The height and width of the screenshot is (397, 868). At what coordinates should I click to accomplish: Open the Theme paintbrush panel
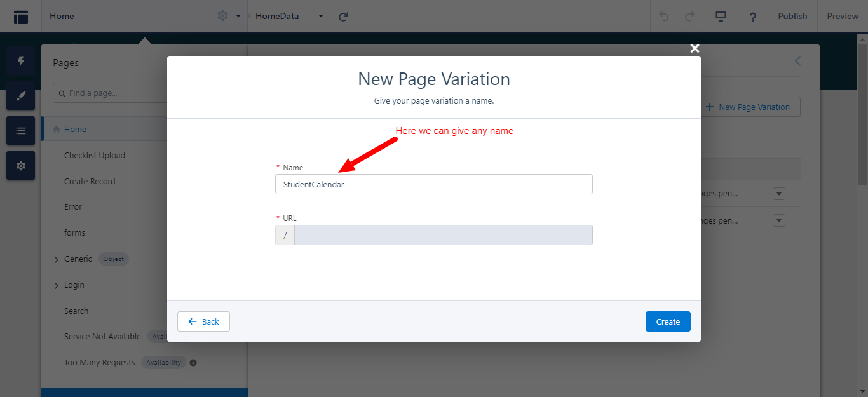tap(21, 96)
